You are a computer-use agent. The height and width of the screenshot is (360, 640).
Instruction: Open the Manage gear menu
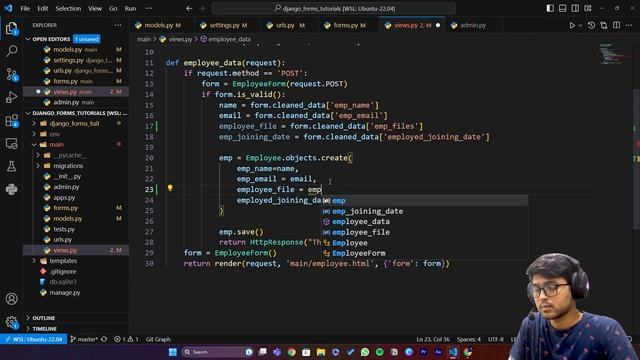point(11,322)
